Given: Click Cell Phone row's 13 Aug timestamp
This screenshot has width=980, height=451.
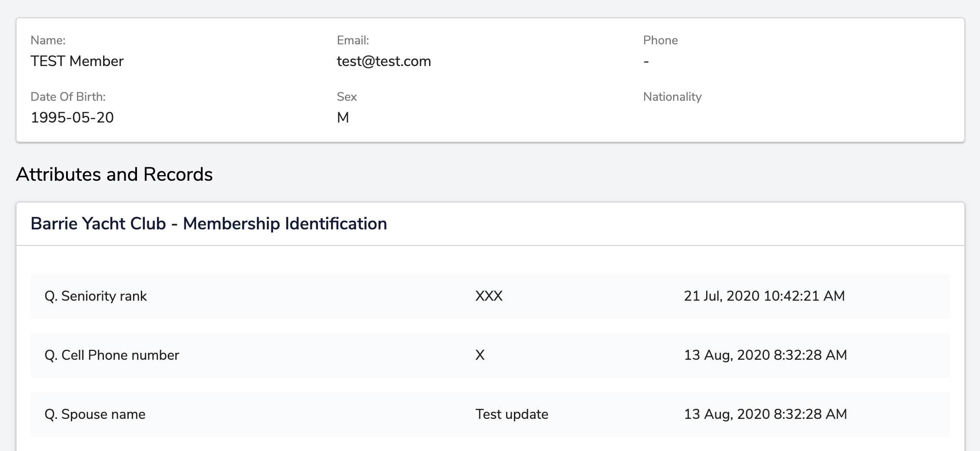Looking at the screenshot, I should [x=765, y=355].
